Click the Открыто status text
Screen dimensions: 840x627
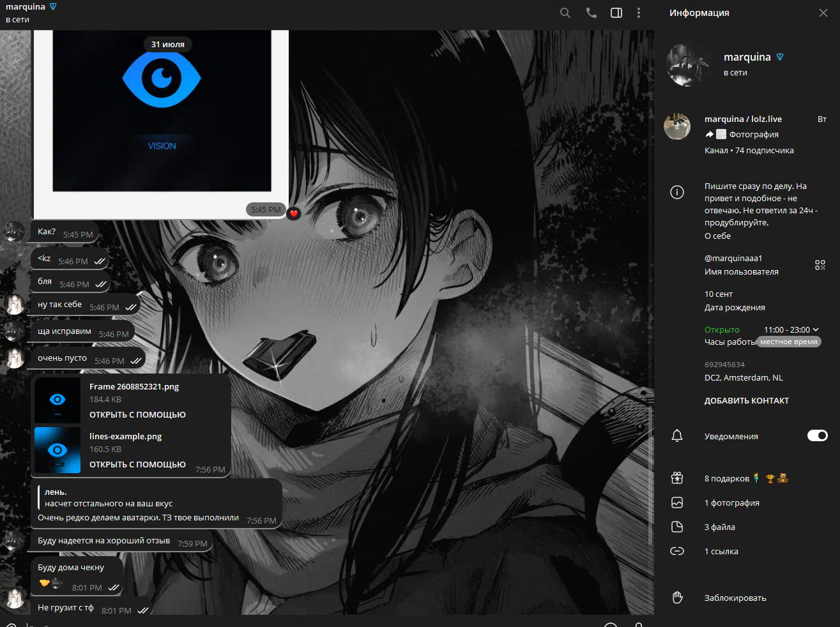[x=722, y=329]
